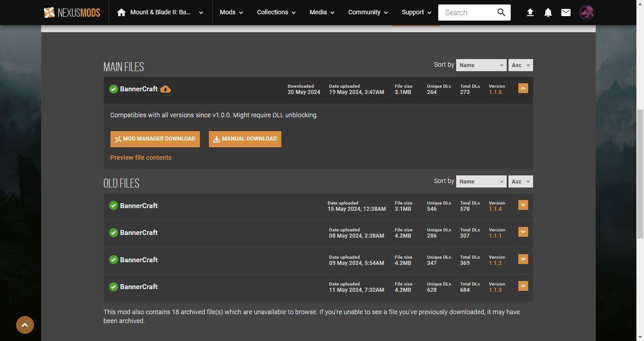Click the MAIN FILES heading
Image resolution: width=644 pixels, height=341 pixels.
point(123,67)
